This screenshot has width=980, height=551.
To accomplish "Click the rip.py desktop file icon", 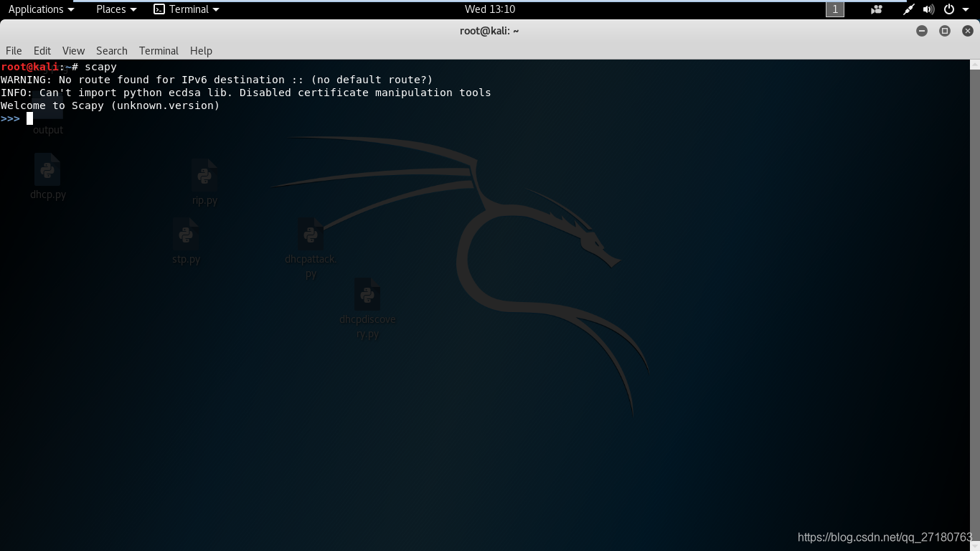I will tap(204, 183).
